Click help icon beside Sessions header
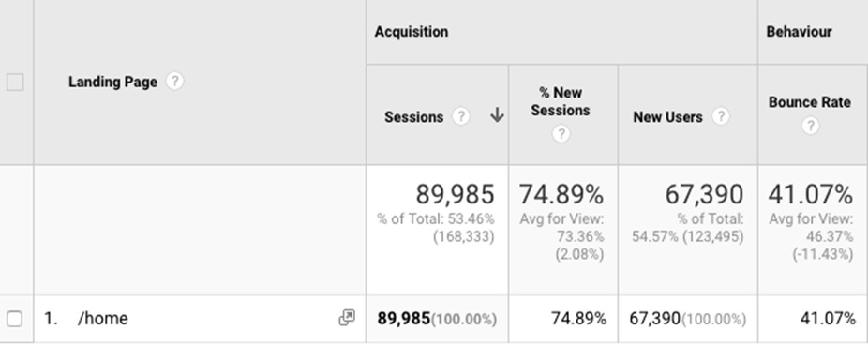The image size is (868, 346). click(460, 116)
